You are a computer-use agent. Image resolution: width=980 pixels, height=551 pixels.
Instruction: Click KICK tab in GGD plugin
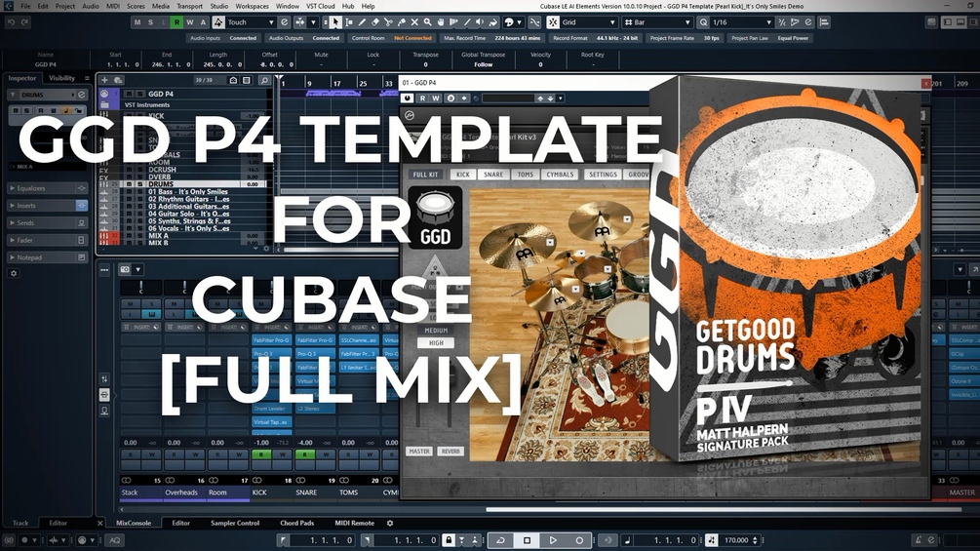pyautogui.click(x=463, y=175)
